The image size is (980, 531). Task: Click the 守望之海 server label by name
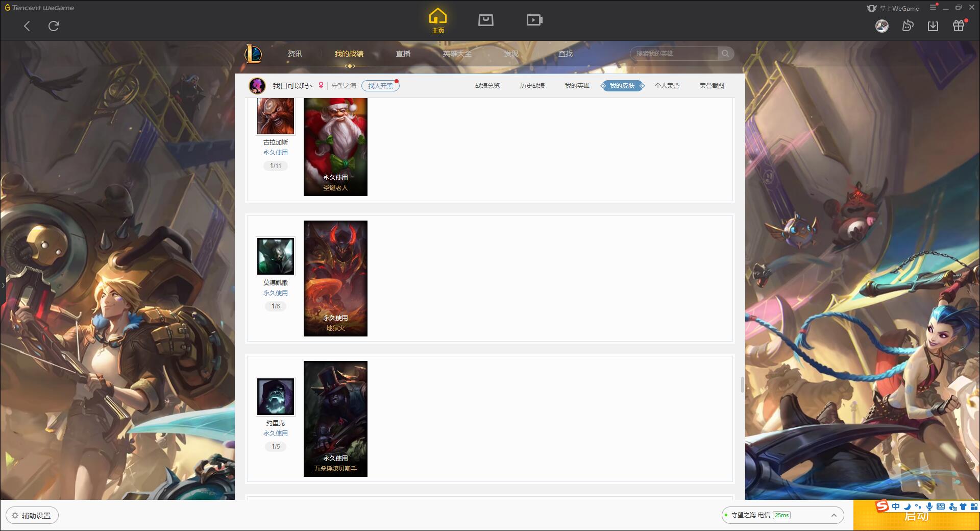click(344, 86)
